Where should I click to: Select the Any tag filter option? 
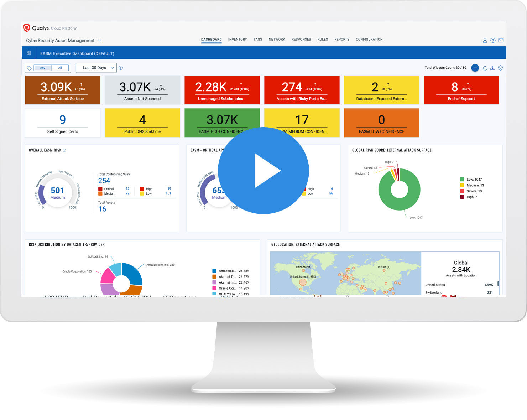42,68
